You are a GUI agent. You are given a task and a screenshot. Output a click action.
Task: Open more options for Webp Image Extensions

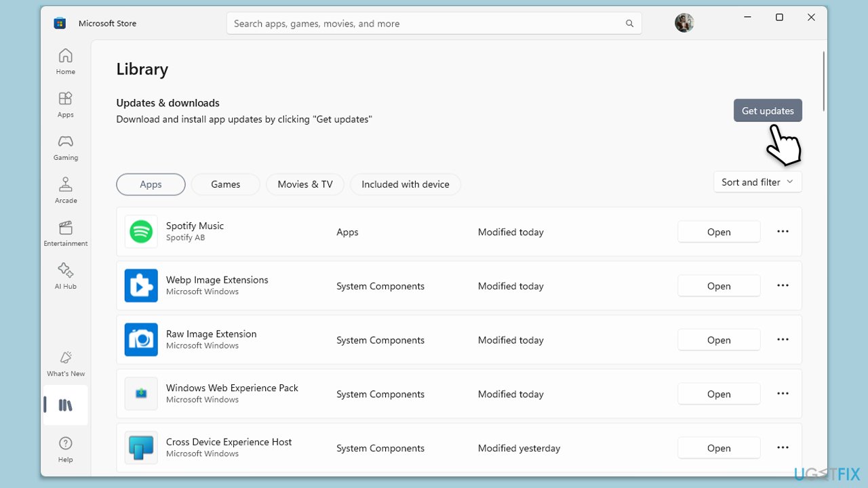[783, 286]
